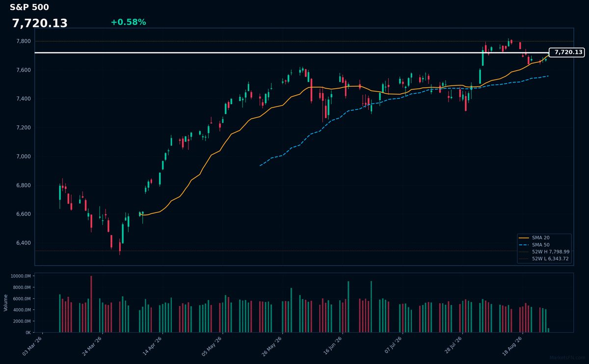589x364 pixels.
Task: Click the 6,800 price axis label
Action: point(24,185)
